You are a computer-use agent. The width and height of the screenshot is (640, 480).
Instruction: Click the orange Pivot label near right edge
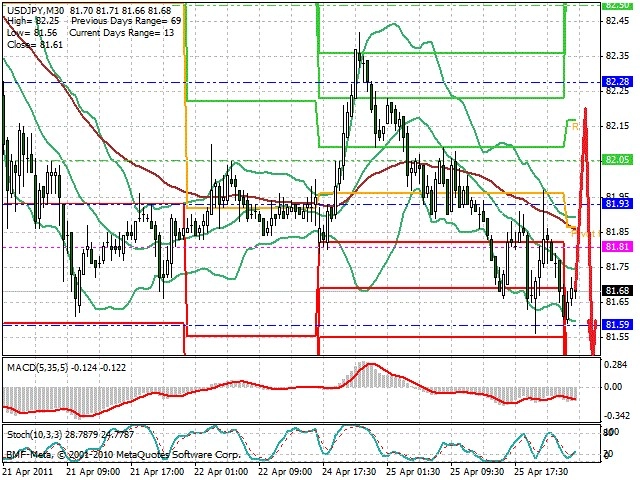point(585,233)
